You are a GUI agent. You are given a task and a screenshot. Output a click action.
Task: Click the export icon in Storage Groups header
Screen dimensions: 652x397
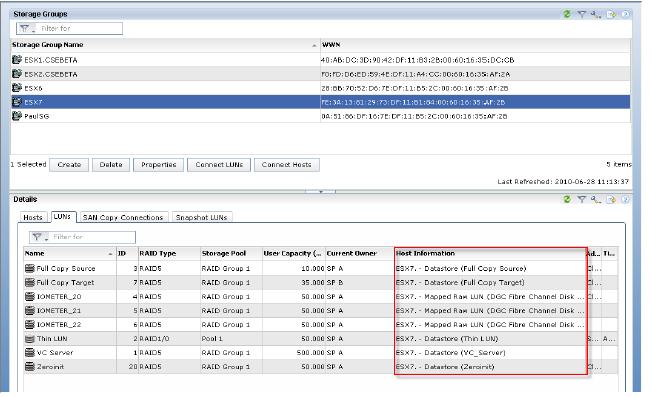(611, 15)
